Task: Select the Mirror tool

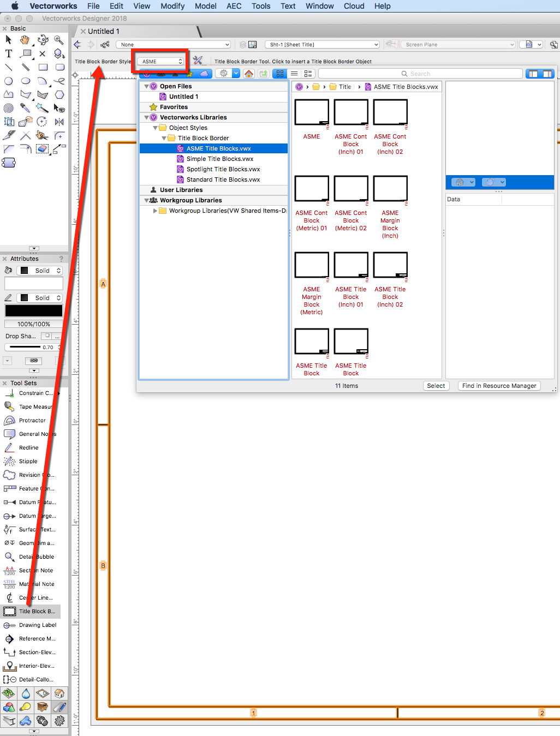Action: tap(59, 122)
